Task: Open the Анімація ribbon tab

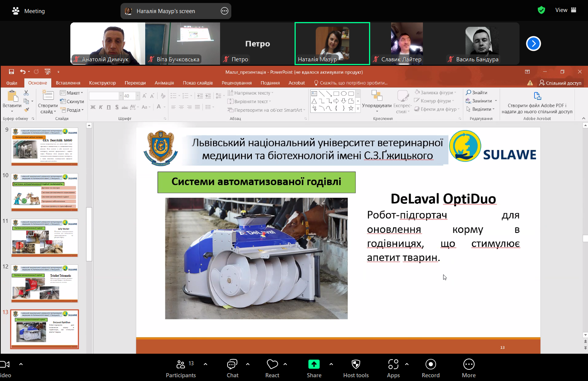Action: (164, 83)
